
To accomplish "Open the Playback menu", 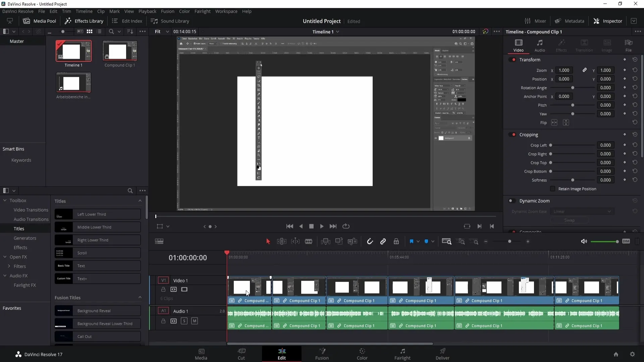I will 147,11.
